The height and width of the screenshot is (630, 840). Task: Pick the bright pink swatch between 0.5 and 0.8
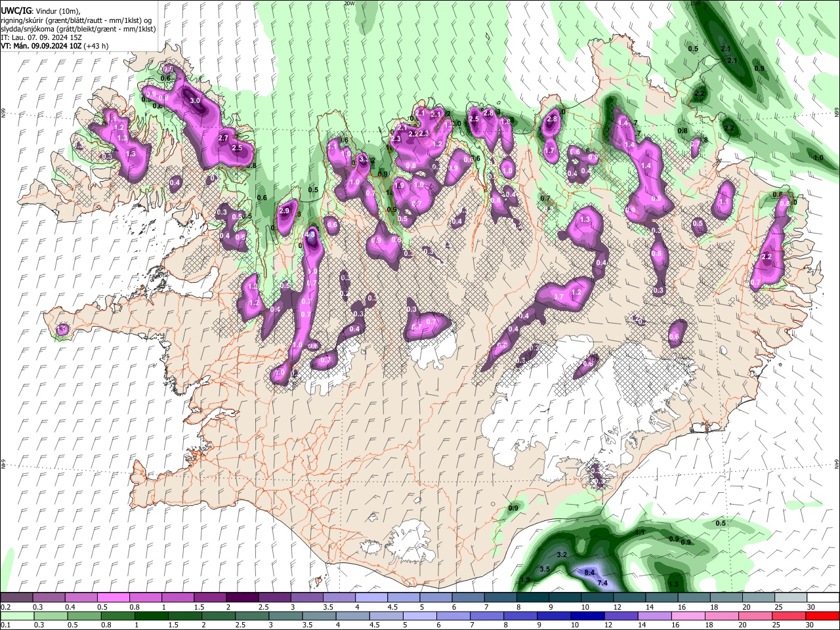click(113, 597)
